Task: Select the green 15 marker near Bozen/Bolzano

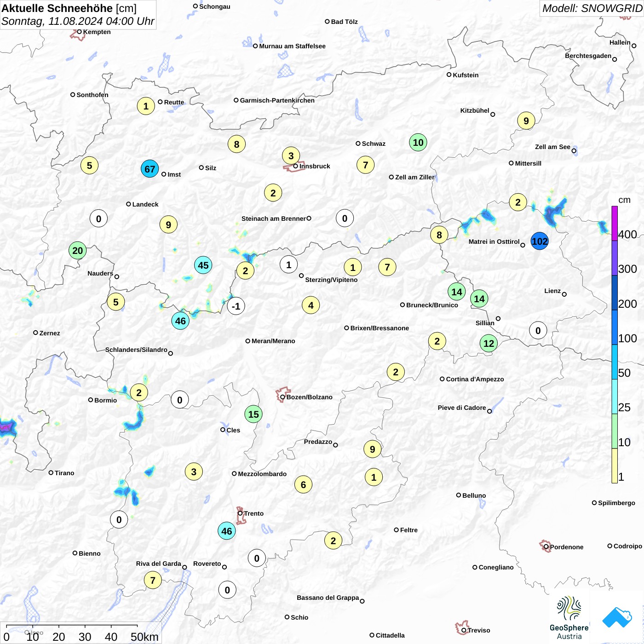Action: click(253, 414)
